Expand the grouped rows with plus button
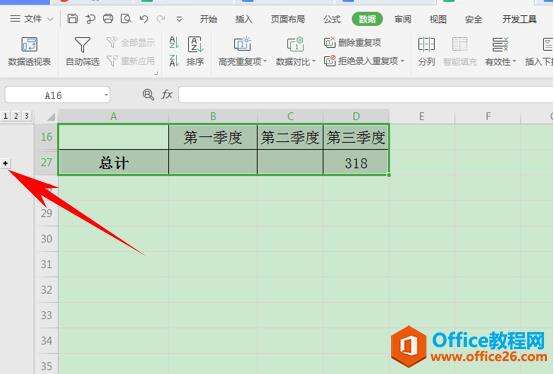The image size is (554, 374). (x=5, y=163)
